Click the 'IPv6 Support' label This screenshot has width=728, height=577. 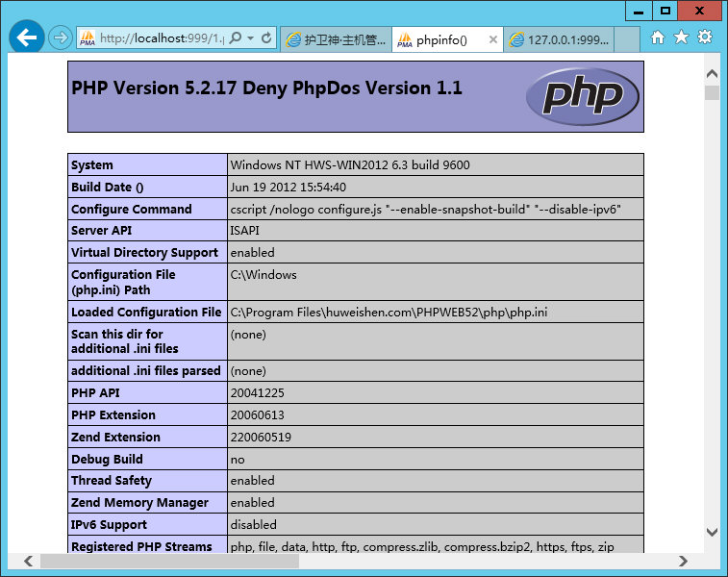109,524
